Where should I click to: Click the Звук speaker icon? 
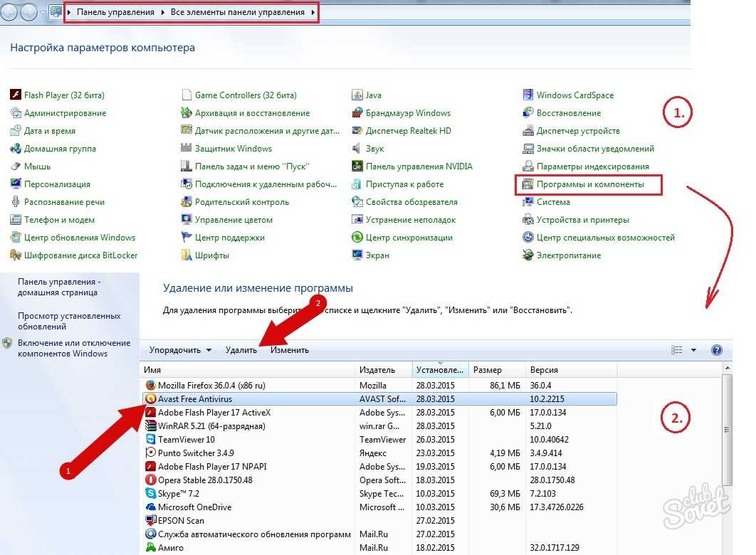pos(357,149)
